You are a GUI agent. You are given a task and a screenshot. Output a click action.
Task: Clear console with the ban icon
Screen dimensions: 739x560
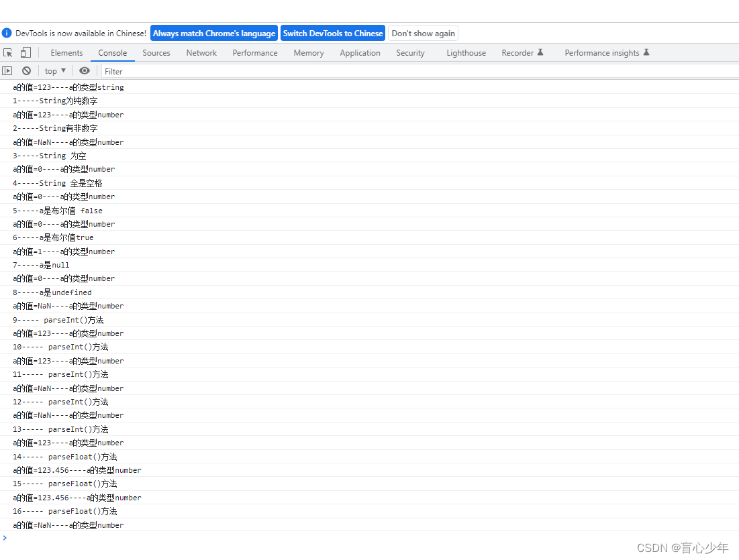point(26,70)
